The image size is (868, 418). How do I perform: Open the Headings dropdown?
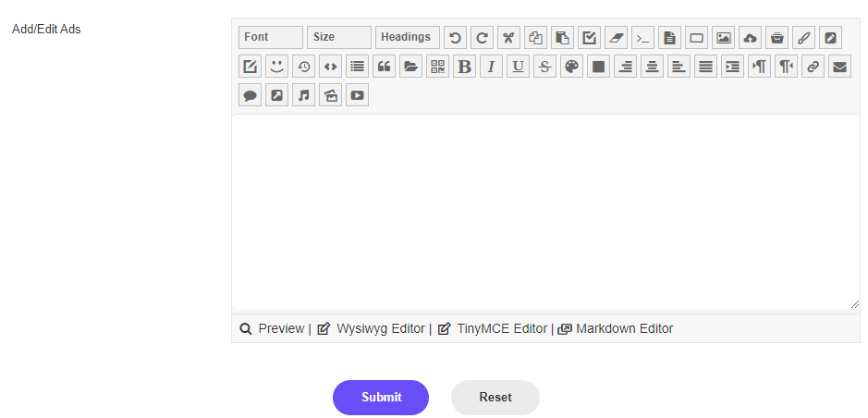click(408, 37)
